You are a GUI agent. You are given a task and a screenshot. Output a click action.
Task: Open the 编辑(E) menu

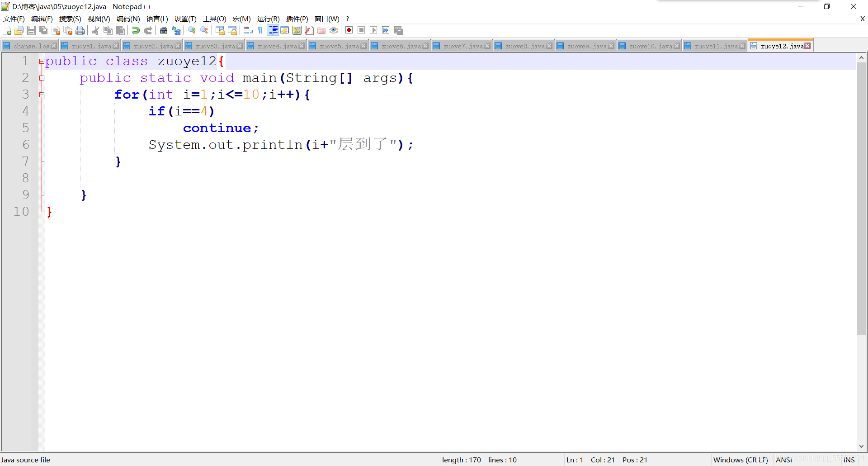(42, 19)
